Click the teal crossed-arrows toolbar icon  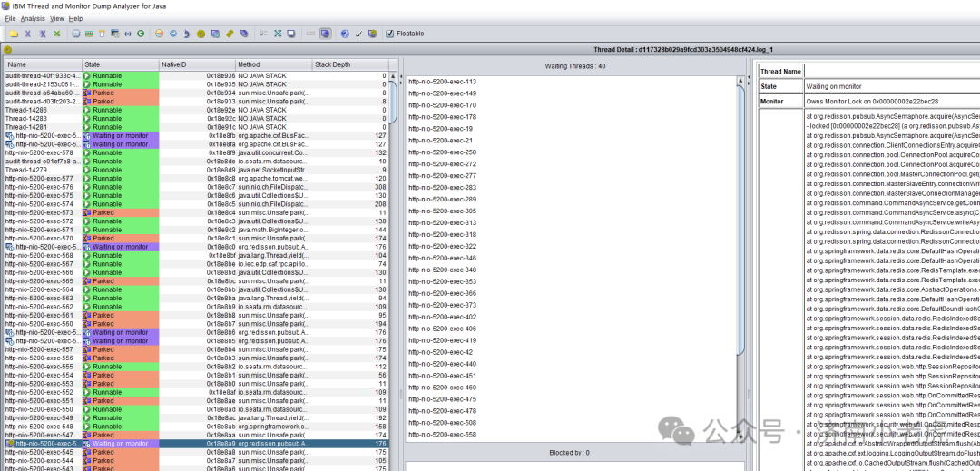click(278, 34)
